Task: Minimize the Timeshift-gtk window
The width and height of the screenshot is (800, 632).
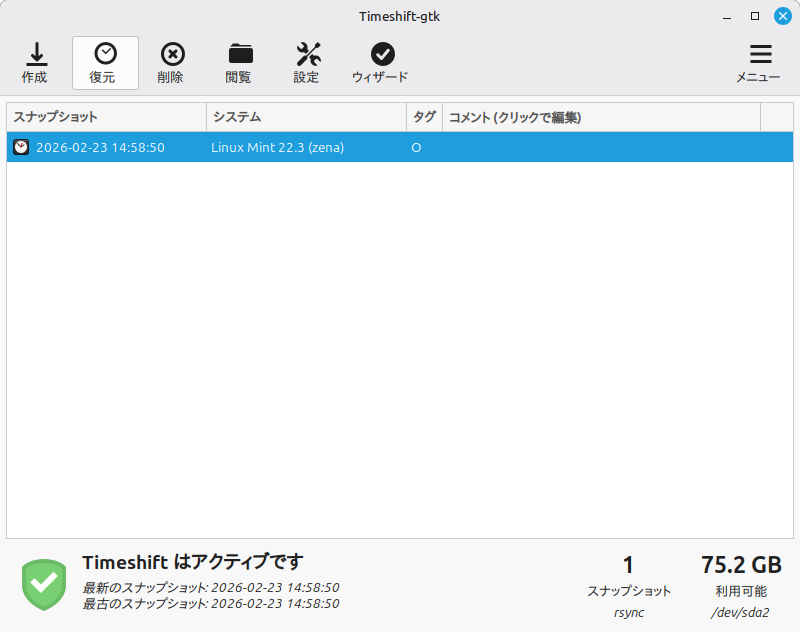Action: pos(728,15)
